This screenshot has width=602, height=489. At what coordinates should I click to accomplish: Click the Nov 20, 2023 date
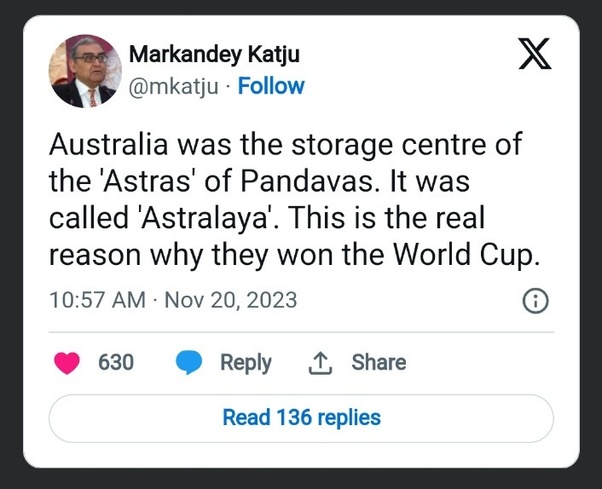click(230, 300)
